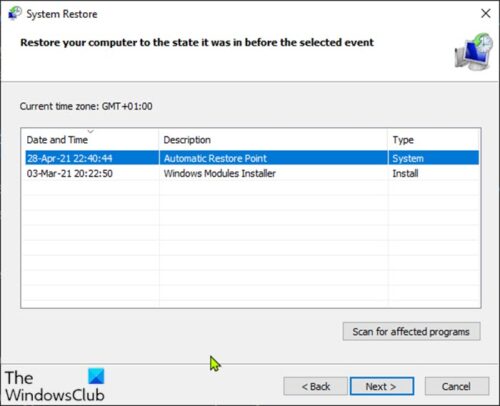Select the 28-Apr-21 22:40:44 restore point
This screenshot has width=500, height=406.
click(70, 158)
